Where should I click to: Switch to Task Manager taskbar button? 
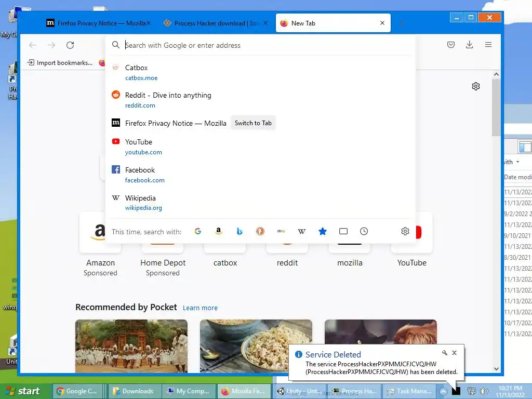[x=410, y=391]
